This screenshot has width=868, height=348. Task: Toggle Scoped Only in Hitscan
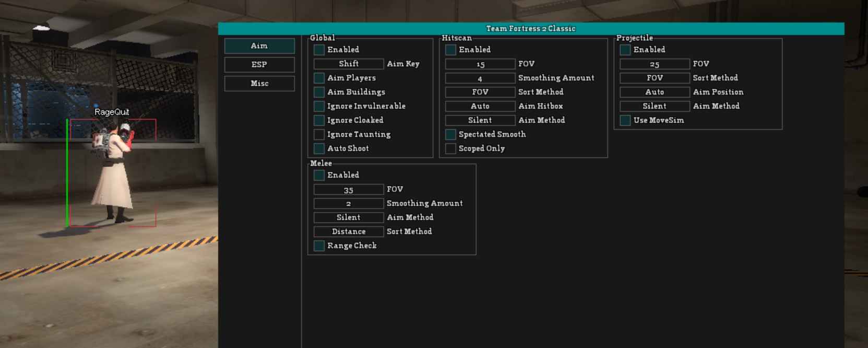[450, 148]
